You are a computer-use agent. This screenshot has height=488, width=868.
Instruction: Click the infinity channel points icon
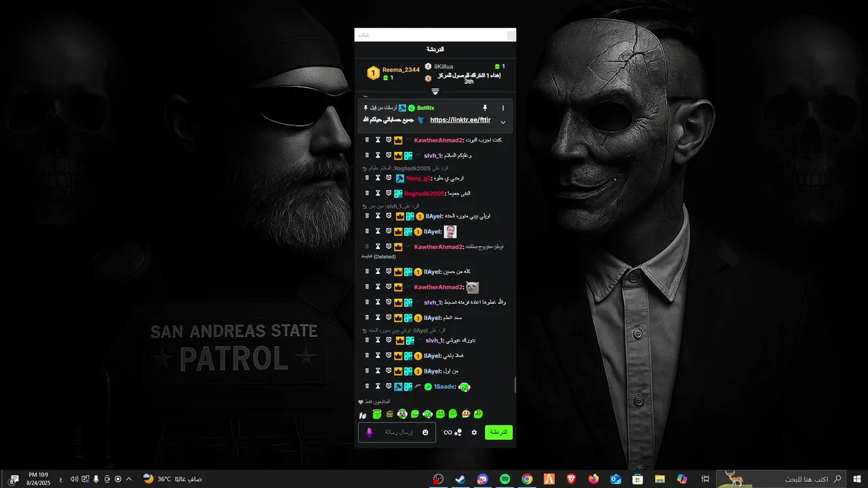click(x=448, y=432)
